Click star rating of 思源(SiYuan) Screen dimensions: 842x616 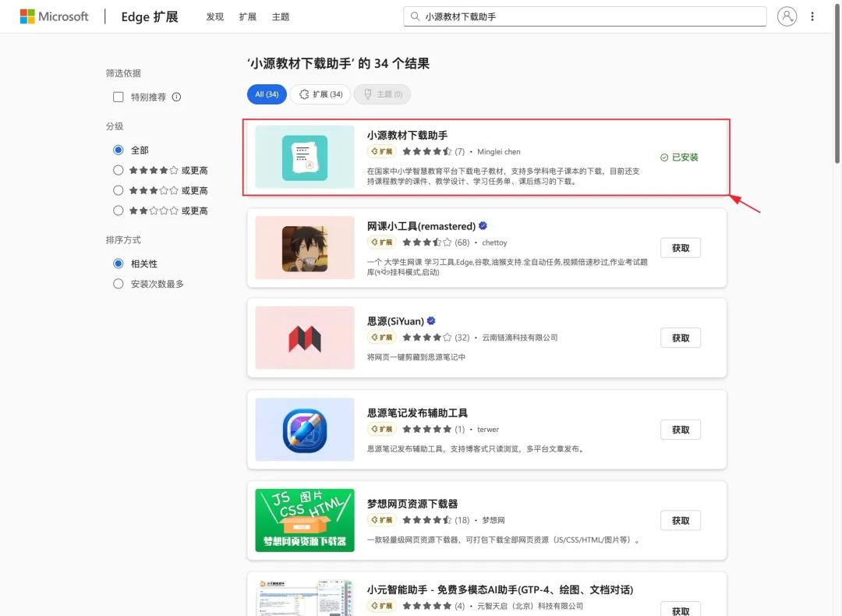pos(427,338)
